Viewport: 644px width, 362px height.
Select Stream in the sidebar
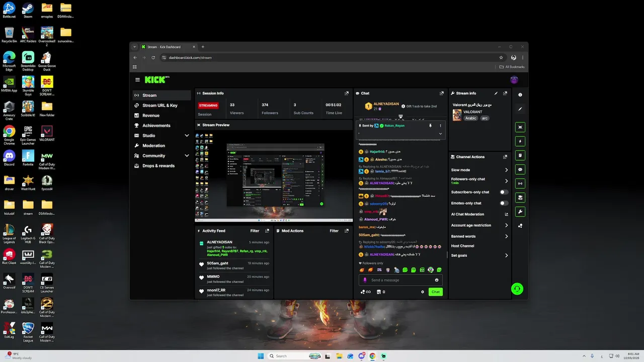[162, 95]
